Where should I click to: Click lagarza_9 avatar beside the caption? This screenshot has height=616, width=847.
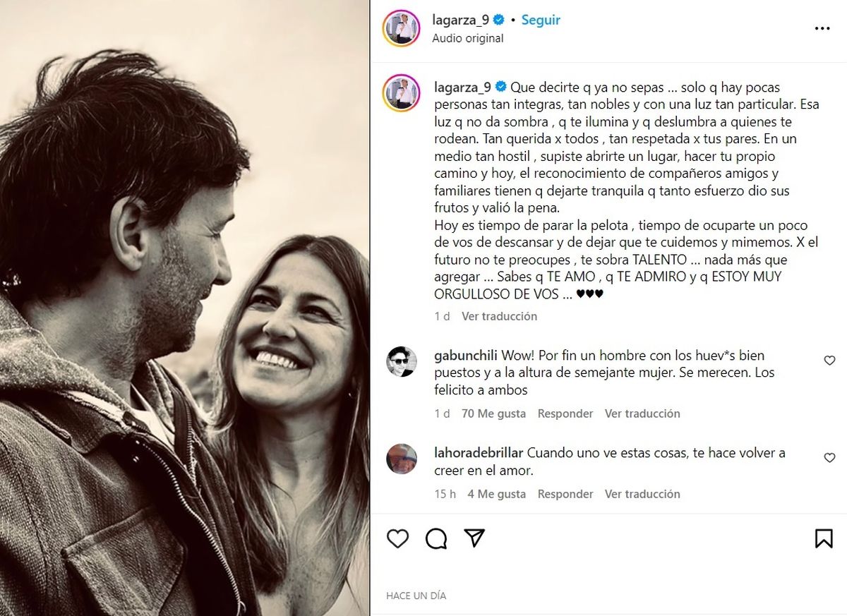click(x=402, y=93)
